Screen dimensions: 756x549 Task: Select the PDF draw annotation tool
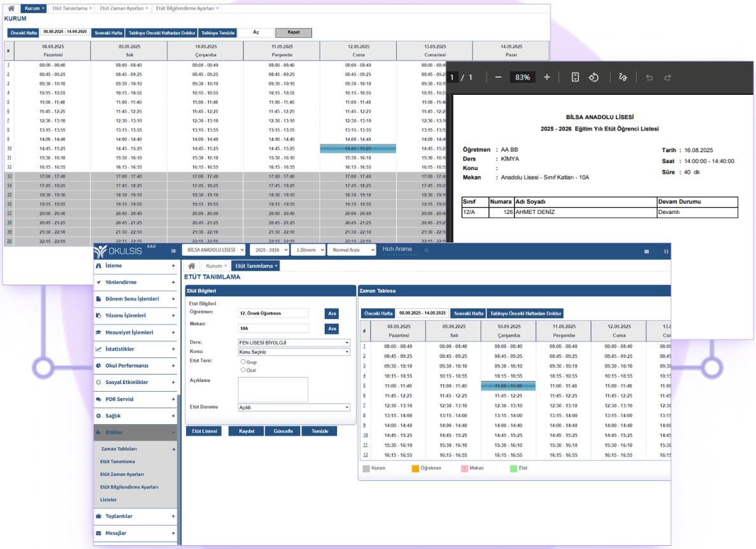[623, 77]
